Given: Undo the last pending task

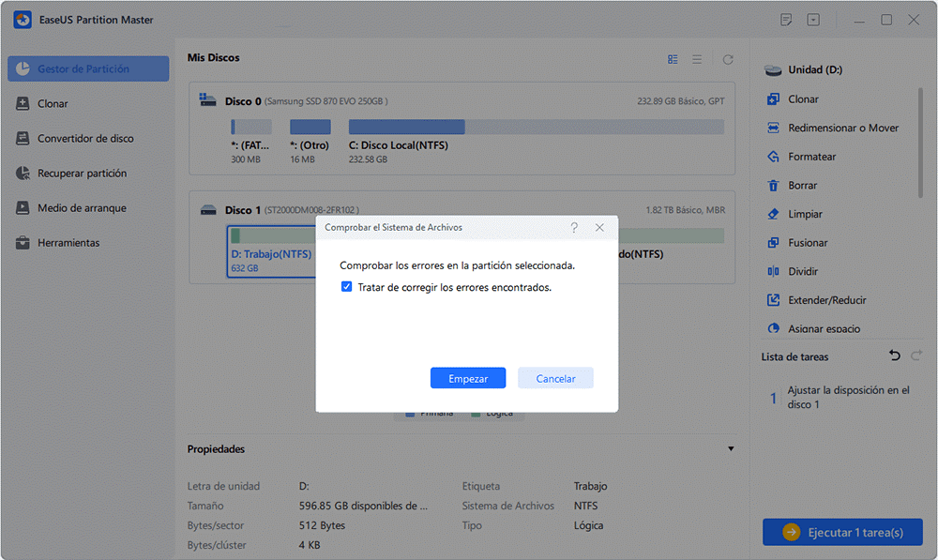Looking at the screenshot, I should point(894,356).
